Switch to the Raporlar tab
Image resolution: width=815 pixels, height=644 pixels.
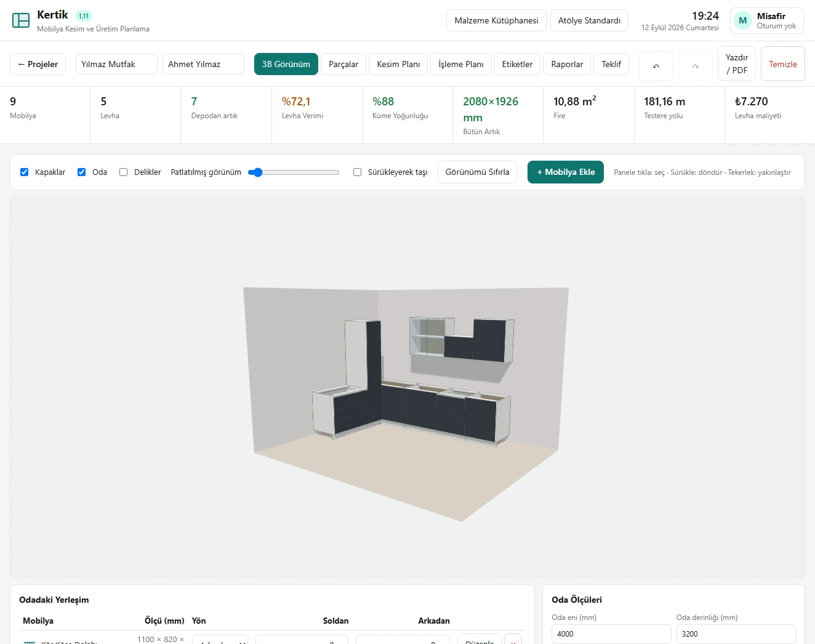click(567, 64)
